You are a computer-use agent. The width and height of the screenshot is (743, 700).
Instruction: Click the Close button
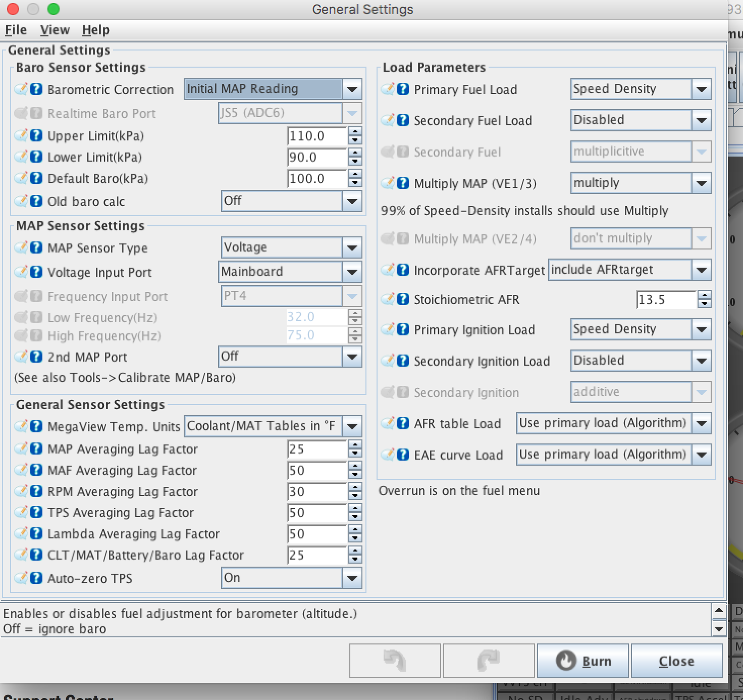coord(676,661)
